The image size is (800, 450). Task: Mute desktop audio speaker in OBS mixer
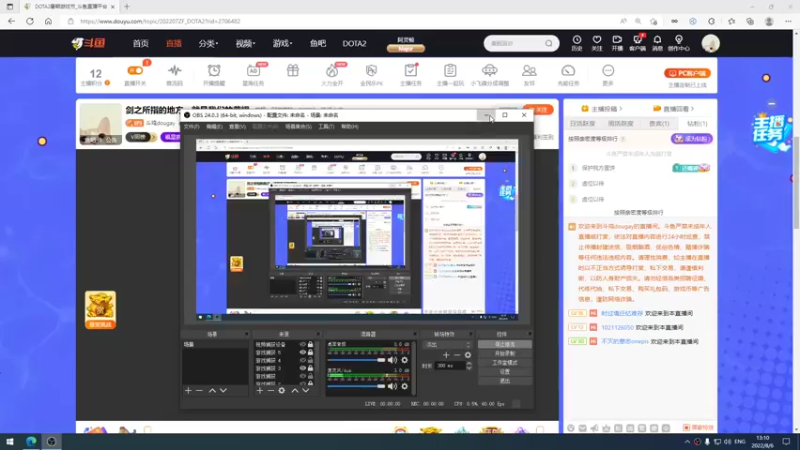(392, 360)
